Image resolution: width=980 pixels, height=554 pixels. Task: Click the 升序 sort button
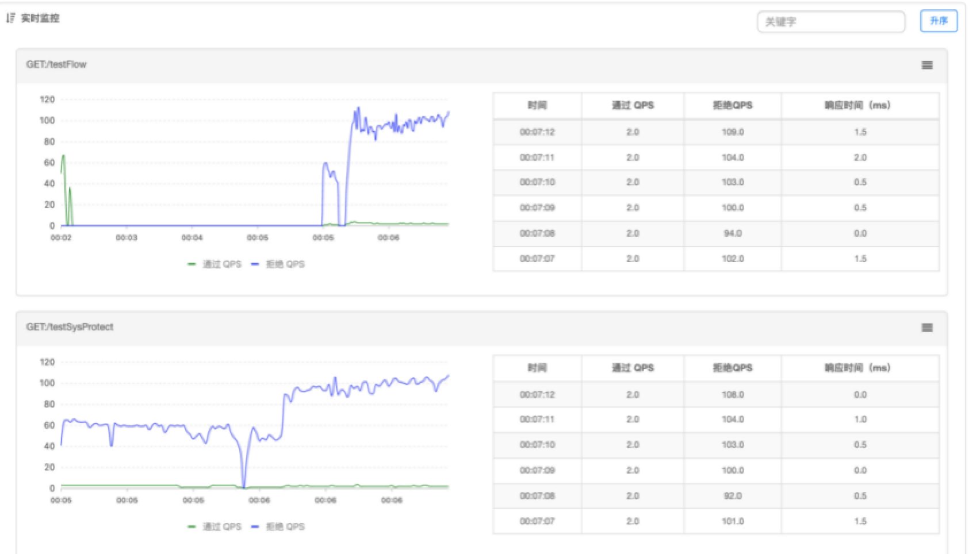click(939, 21)
